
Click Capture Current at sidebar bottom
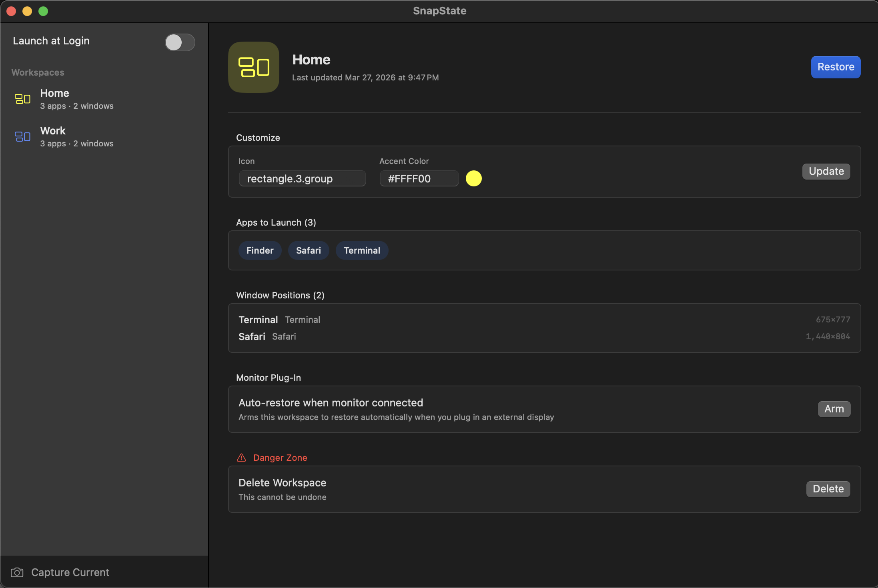pyautogui.click(x=70, y=572)
